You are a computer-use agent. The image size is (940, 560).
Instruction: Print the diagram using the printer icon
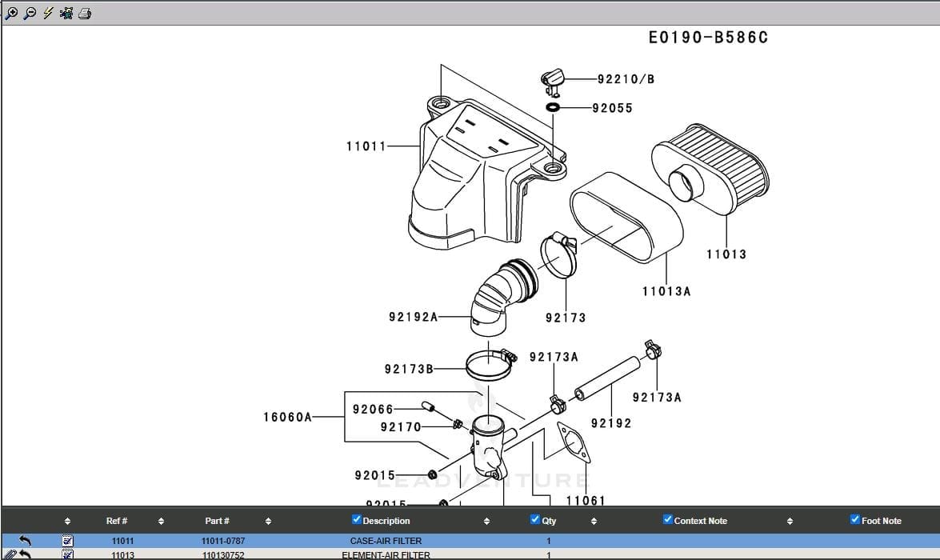coord(85,13)
